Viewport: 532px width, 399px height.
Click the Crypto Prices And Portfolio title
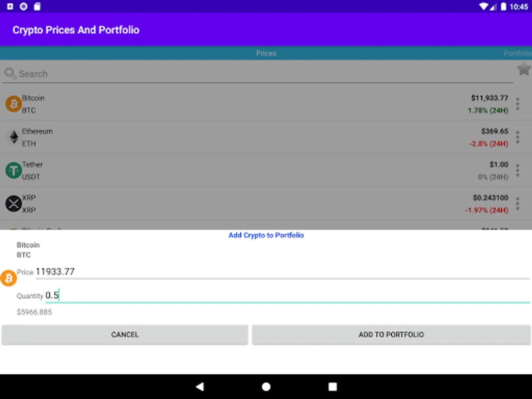pyautogui.click(x=76, y=30)
